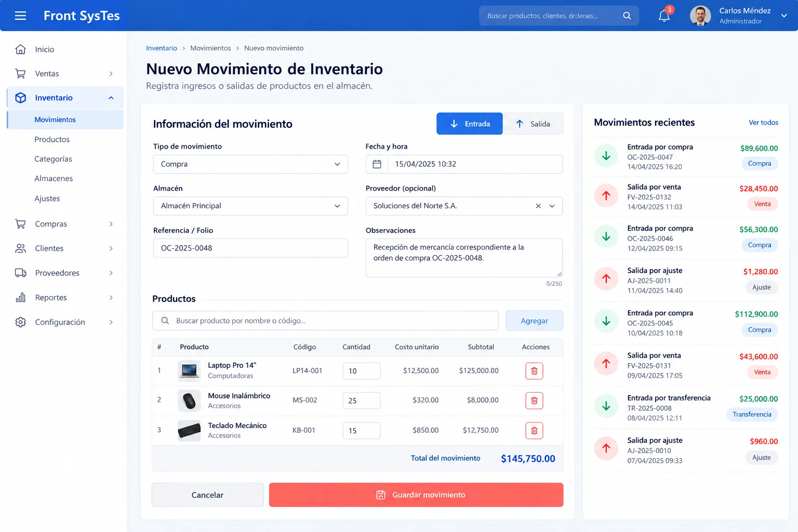Viewport: 798px width, 532px height.
Task: Delete the Teclado Mecánico row
Action: coord(534,430)
